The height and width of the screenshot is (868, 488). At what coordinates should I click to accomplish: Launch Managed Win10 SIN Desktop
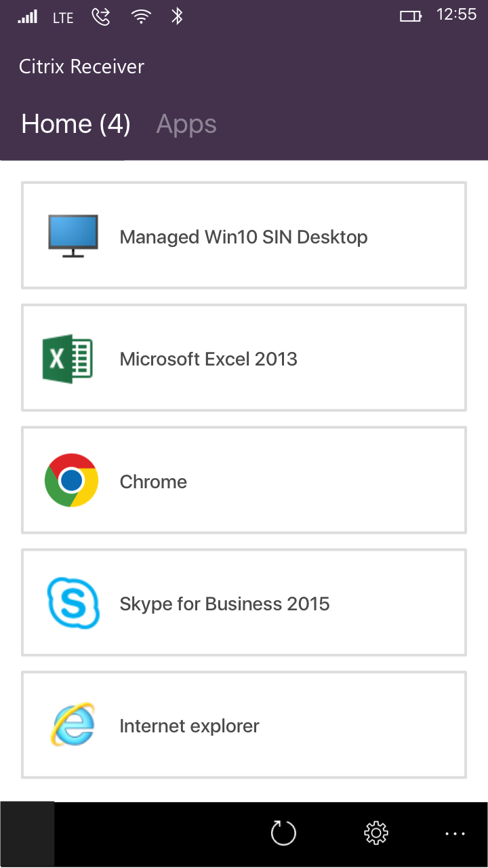pyautogui.click(x=243, y=237)
